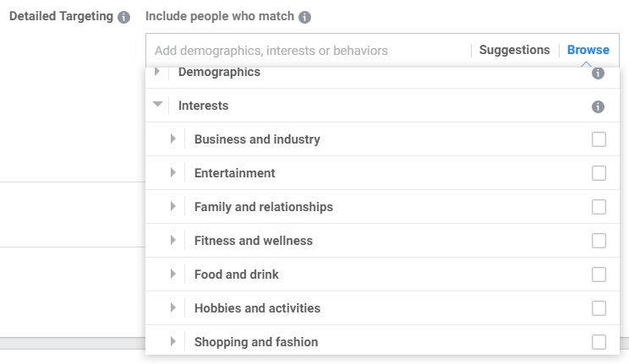Screen dimensions: 629x364
Task: Tick the Entertainment checkbox
Action: [599, 173]
